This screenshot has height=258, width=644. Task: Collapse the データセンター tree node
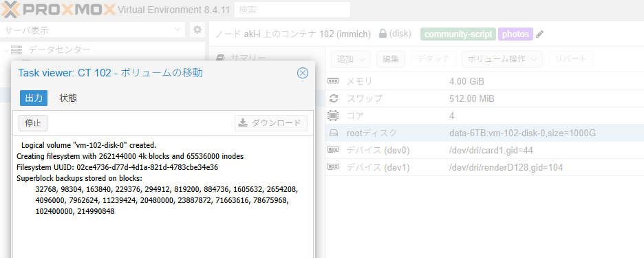click(6, 50)
